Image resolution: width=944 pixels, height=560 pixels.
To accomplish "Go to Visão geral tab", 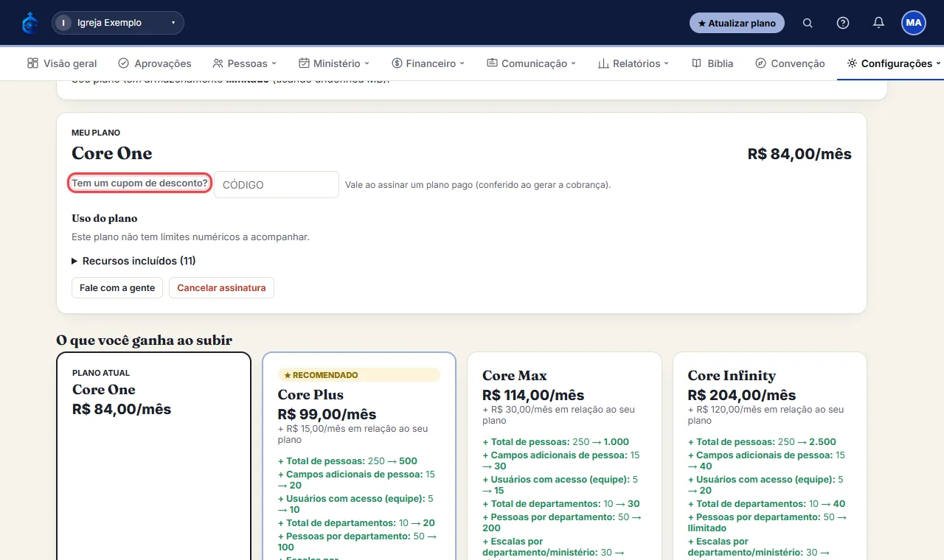I will coord(62,63).
